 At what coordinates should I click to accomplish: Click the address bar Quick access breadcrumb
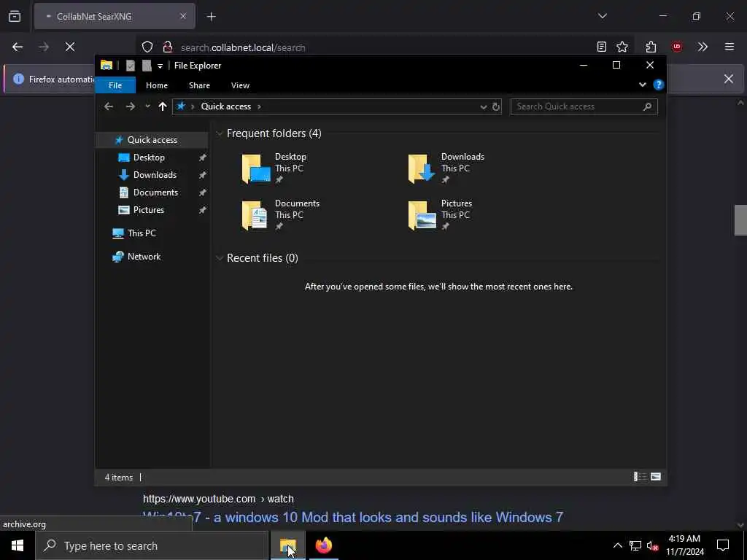pos(226,106)
